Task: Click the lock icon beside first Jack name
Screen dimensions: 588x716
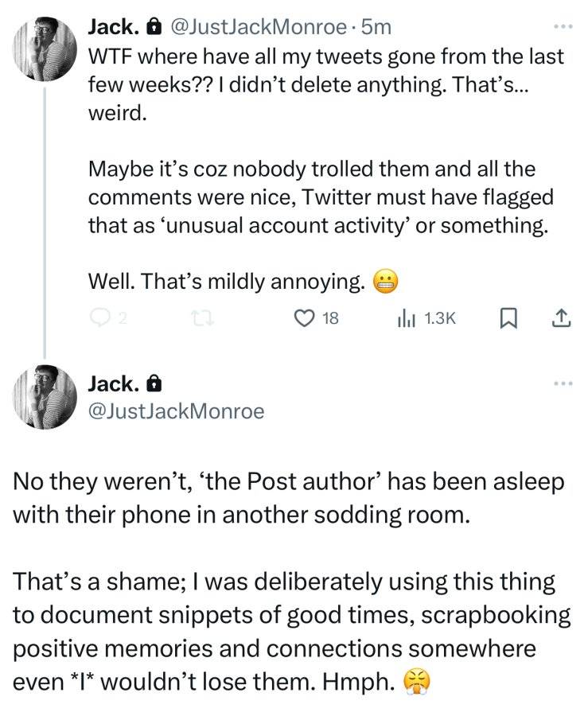Action: click(154, 27)
